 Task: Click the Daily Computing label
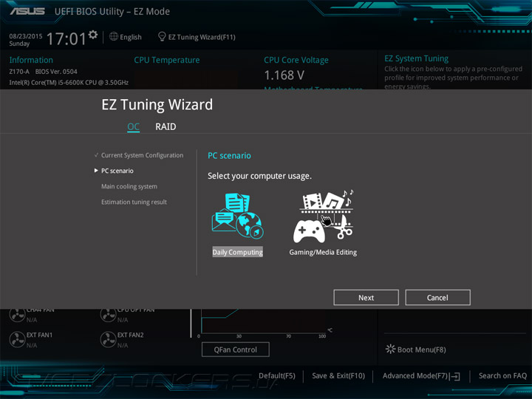[237, 252]
